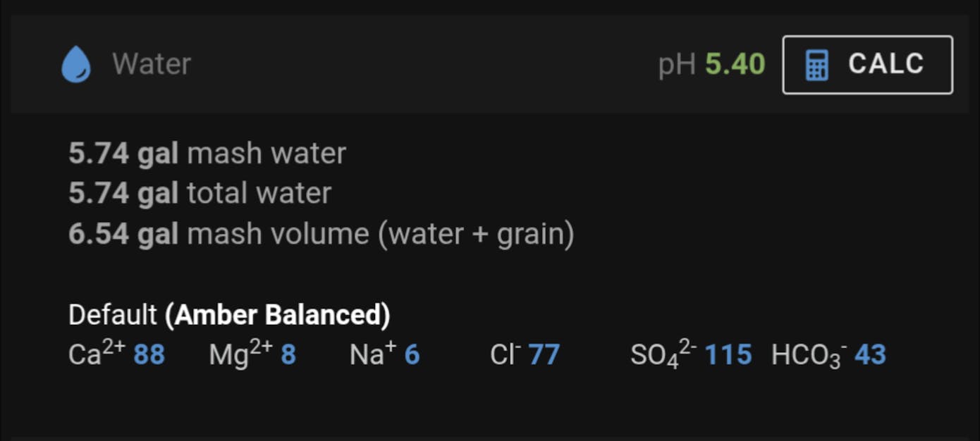The image size is (980, 441).
Task: Click the Water section title
Action: point(152,65)
